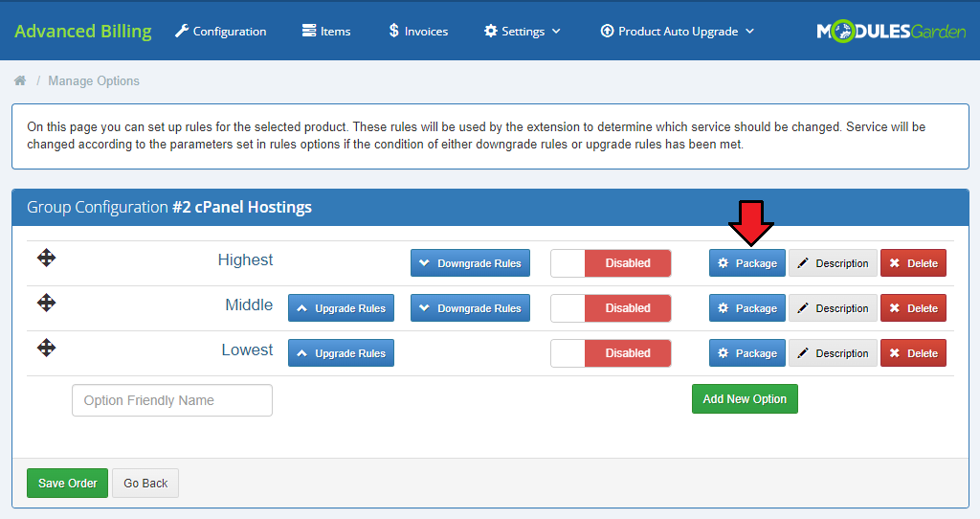
Task: Edit Description of the Highest option
Action: [834, 263]
